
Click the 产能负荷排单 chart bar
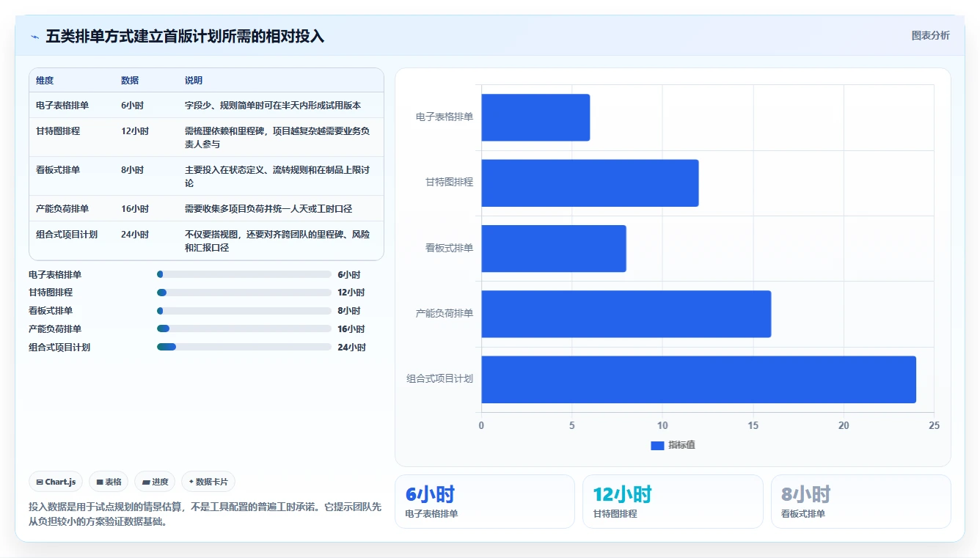point(626,314)
